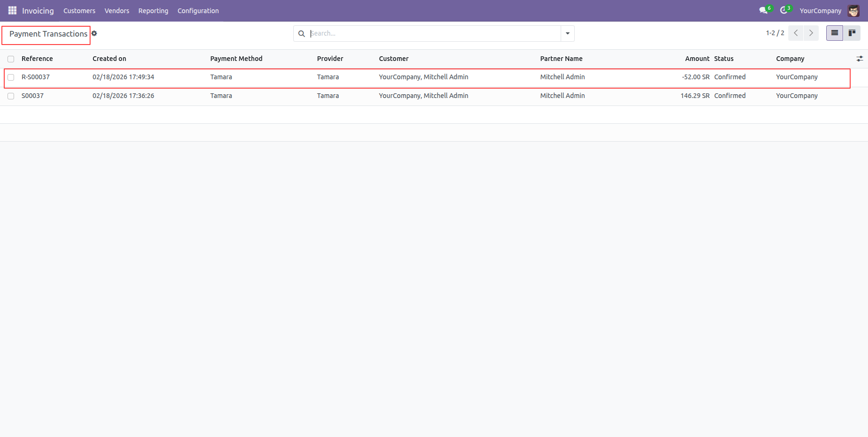Switch to kanban view
Viewport: 868px width, 437px height.
[852, 33]
